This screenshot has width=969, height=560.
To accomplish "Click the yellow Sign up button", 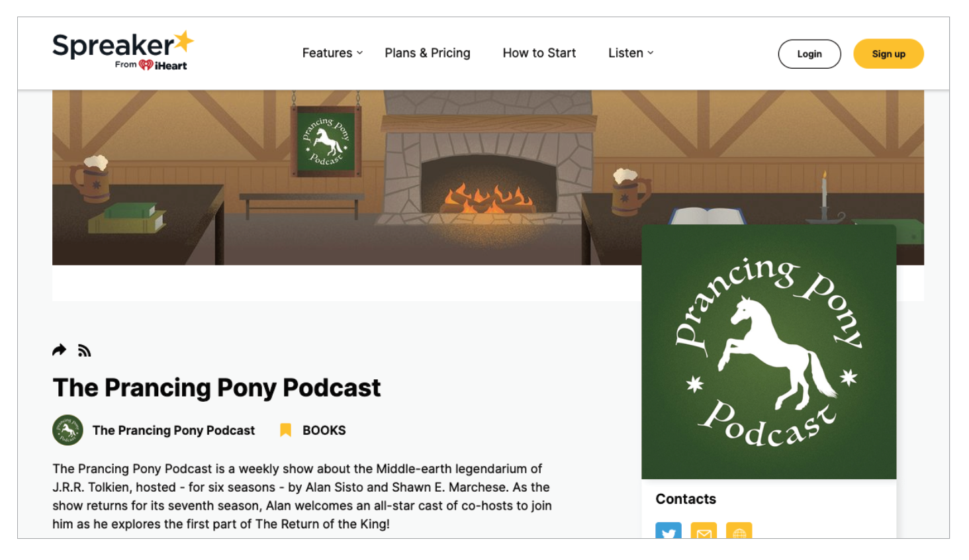I will (x=888, y=54).
